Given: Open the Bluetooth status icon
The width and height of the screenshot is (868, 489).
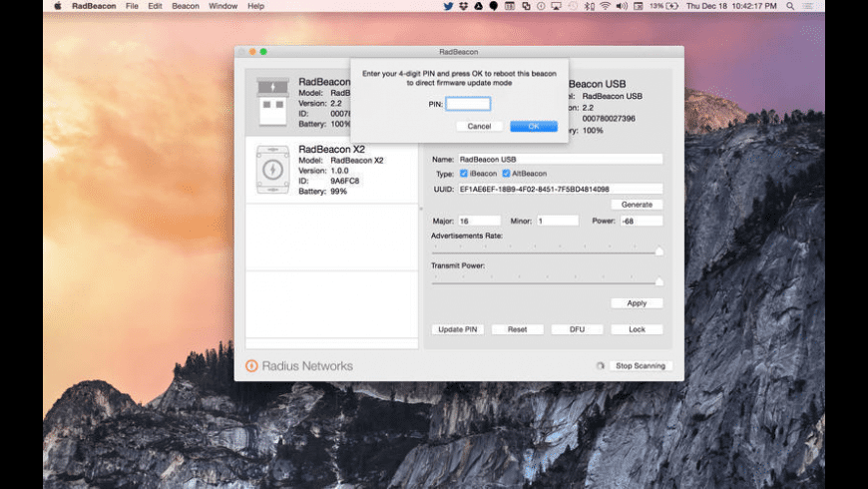Looking at the screenshot, I should tap(590, 6).
